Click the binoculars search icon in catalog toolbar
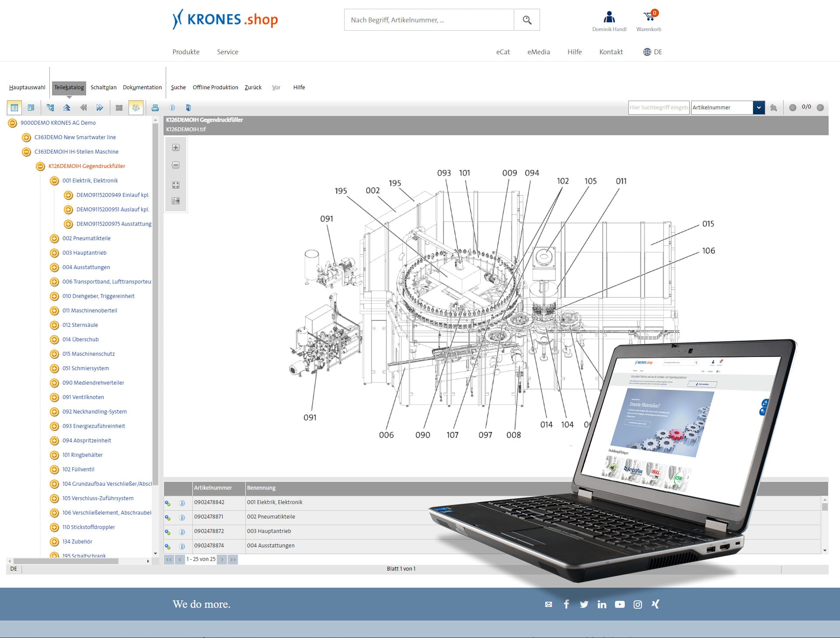This screenshot has width=840, height=638. [x=774, y=108]
